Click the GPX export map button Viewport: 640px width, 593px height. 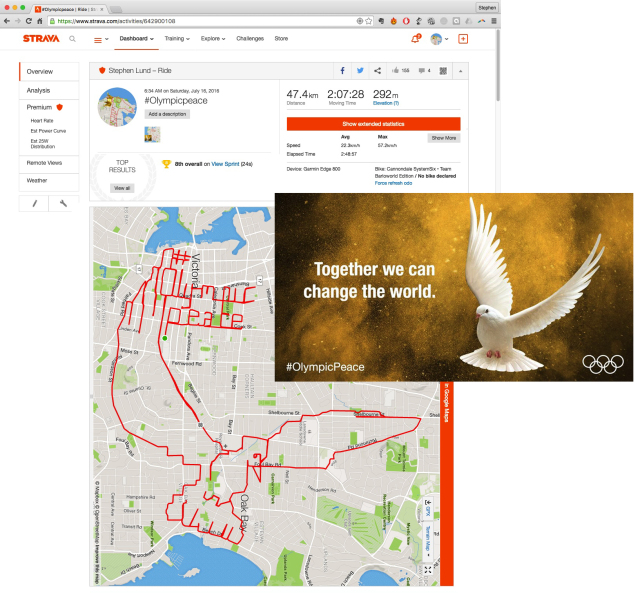pyautogui.click(x=428, y=507)
